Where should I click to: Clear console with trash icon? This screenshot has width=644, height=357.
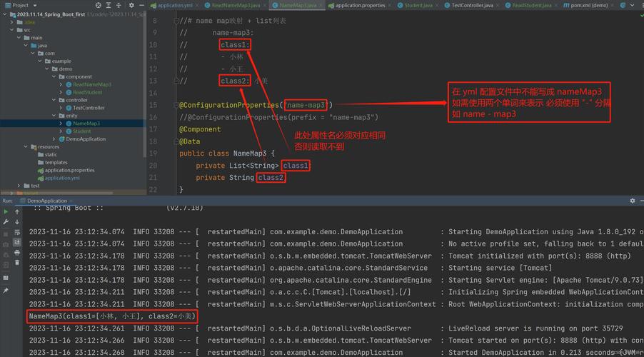click(17, 262)
